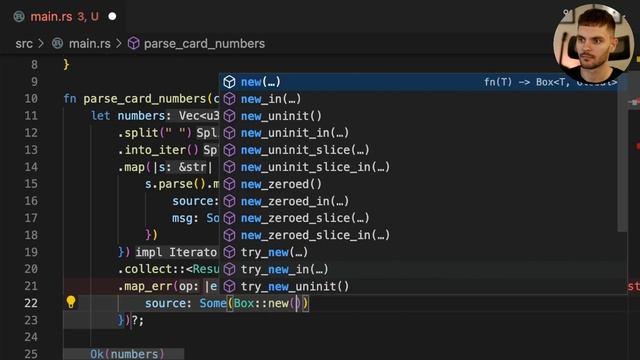The height and width of the screenshot is (360, 640).
Task: Expand the chevron after src in breadcrumb
Action: (41, 43)
